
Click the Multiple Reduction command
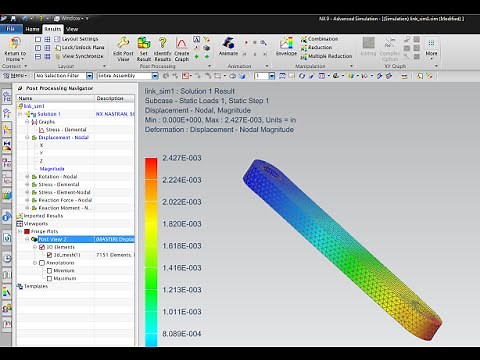(326, 56)
